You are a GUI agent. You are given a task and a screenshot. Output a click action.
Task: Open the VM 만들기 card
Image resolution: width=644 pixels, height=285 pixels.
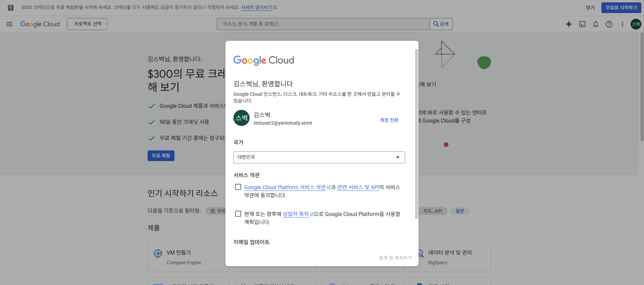[189, 257]
